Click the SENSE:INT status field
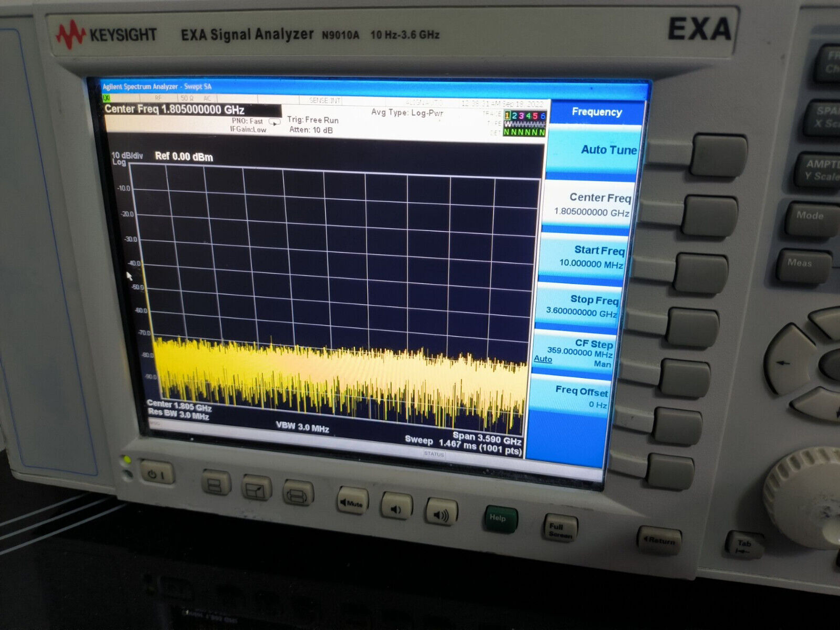Image resolution: width=840 pixels, height=630 pixels. pos(324,100)
